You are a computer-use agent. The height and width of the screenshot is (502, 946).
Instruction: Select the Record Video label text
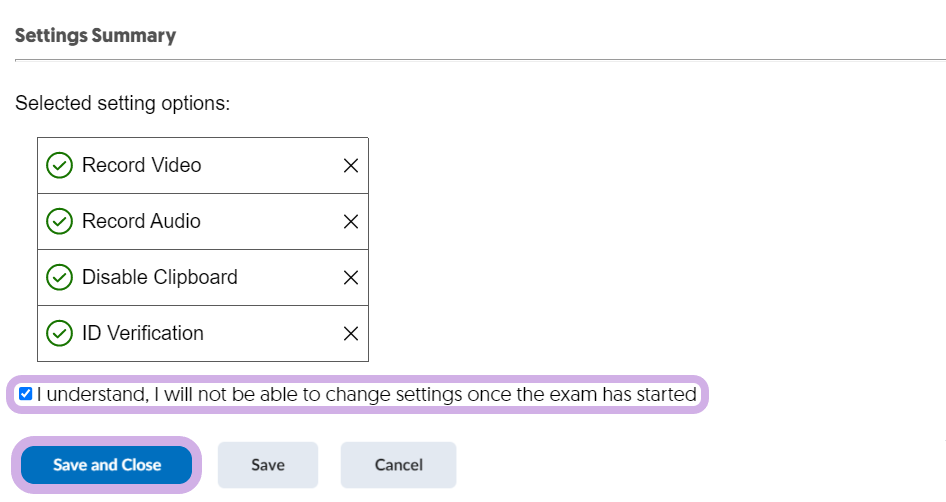point(142,165)
